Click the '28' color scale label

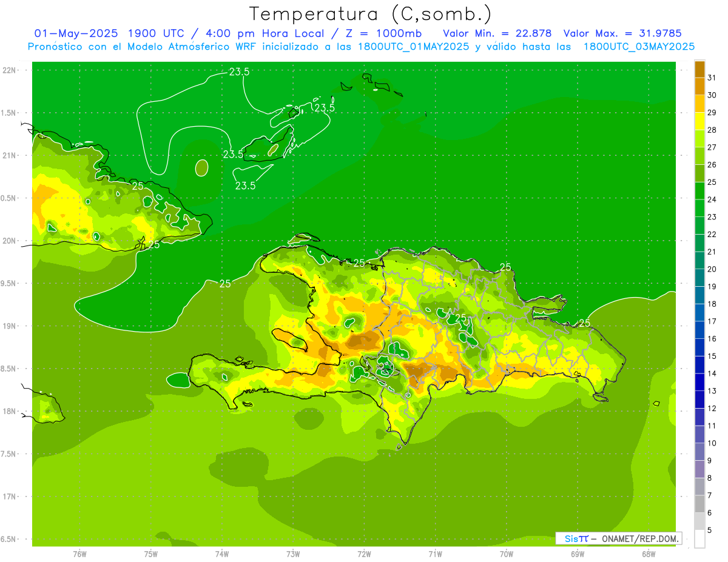[712, 130]
